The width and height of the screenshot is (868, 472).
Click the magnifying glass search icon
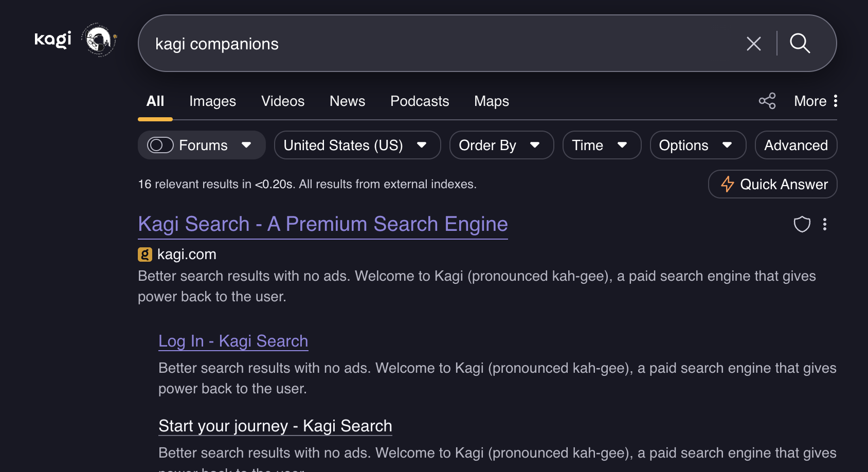[x=800, y=44]
